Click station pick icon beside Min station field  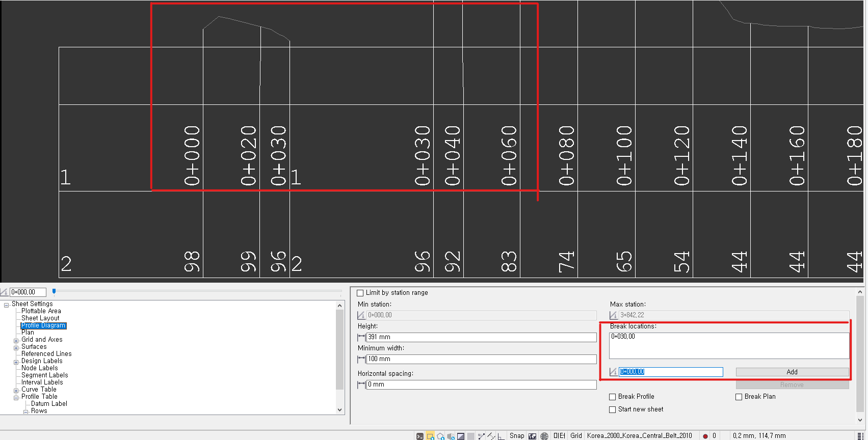[x=361, y=315]
